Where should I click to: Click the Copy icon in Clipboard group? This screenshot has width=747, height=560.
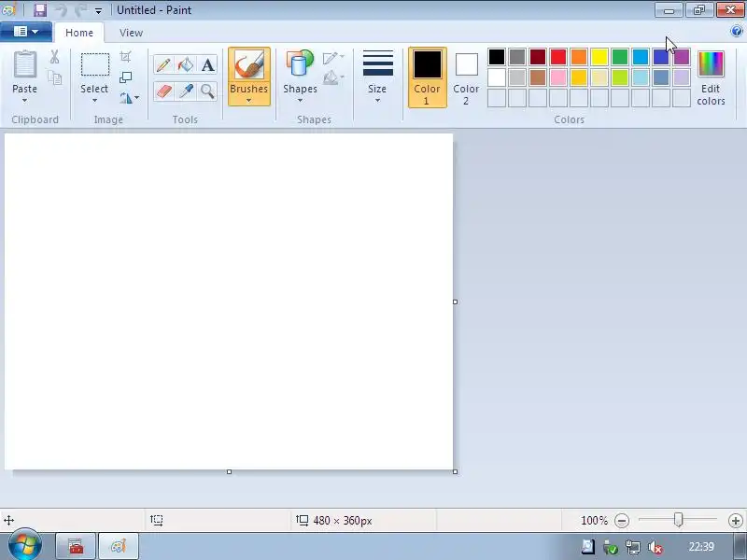coord(55,78)
